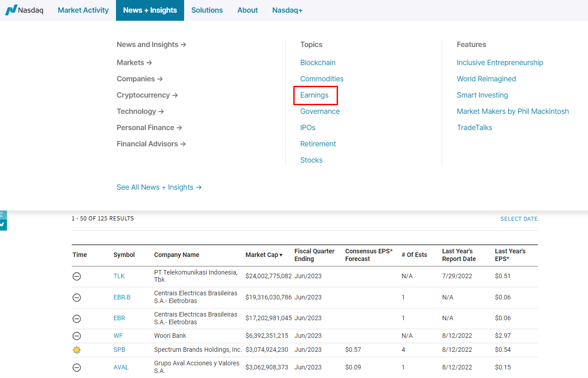Viewport: 588px width, 378px height.
Task: Click Fiscal Quarter Ending column header
Action: tap(315, 255)
